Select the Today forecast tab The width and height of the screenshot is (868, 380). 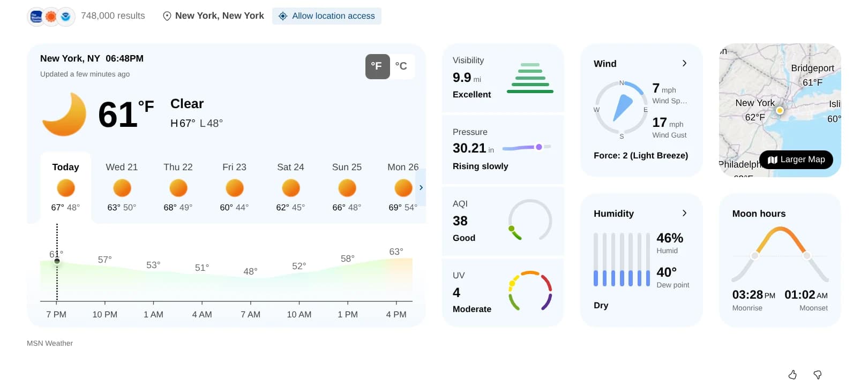point(65,187)
